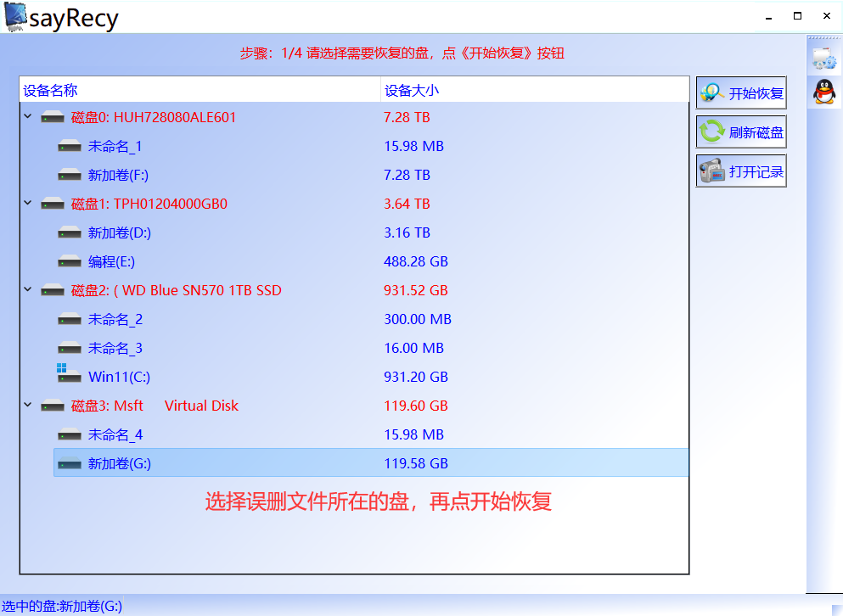Click the 开始恢复 button

741,93
